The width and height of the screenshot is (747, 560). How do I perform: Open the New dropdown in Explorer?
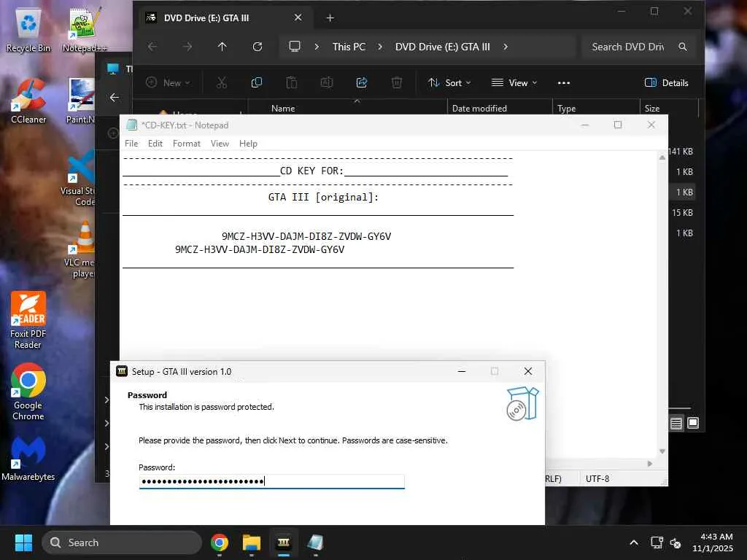pyautogui.click(x=168, y=83)
